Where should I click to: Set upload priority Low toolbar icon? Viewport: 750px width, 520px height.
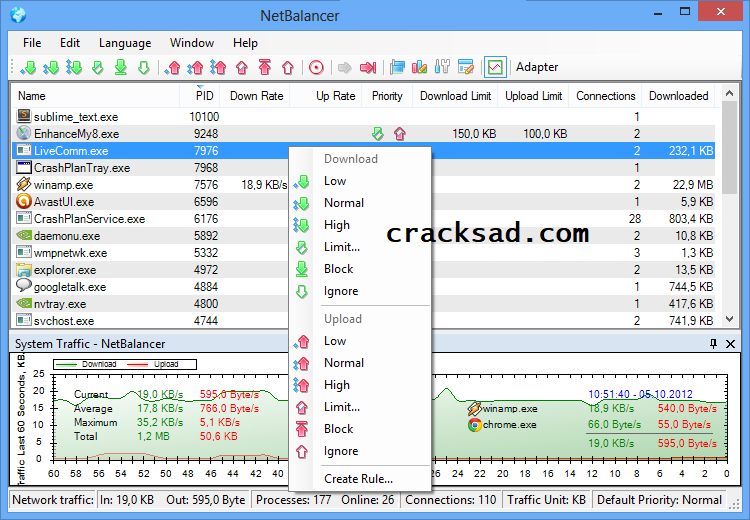173,67
